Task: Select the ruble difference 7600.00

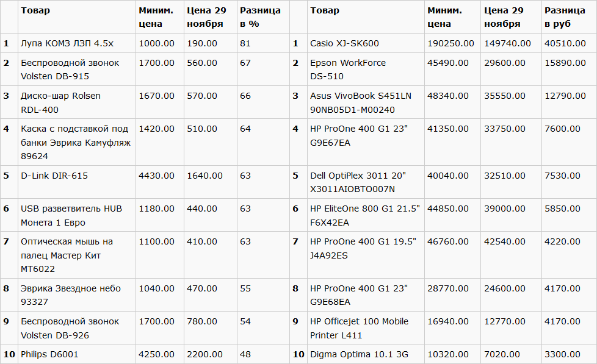Action: pyautogui.click(x=562, y=129)
